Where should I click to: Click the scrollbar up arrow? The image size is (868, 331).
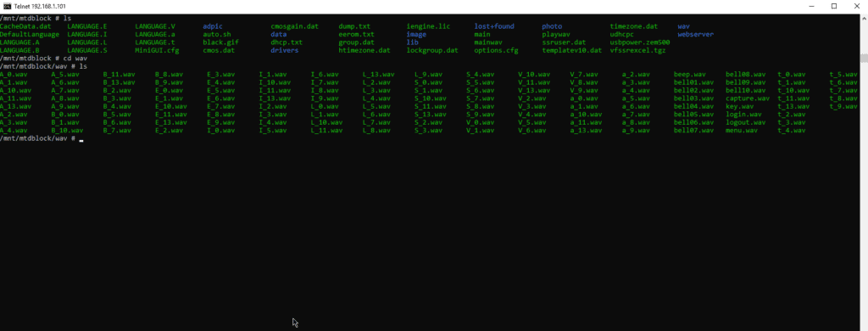click(x=864, y=18)
